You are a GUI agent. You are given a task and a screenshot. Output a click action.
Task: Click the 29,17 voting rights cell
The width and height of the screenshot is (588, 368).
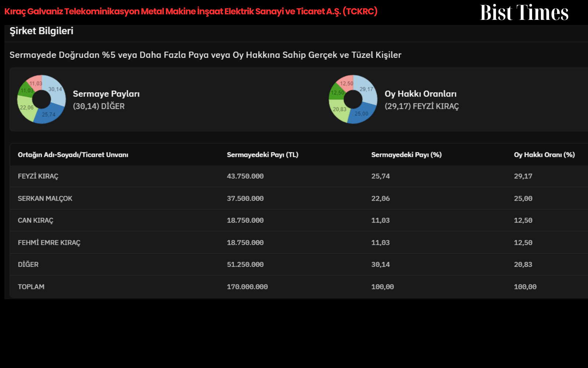pyautogui.click(x=523, y=176)
